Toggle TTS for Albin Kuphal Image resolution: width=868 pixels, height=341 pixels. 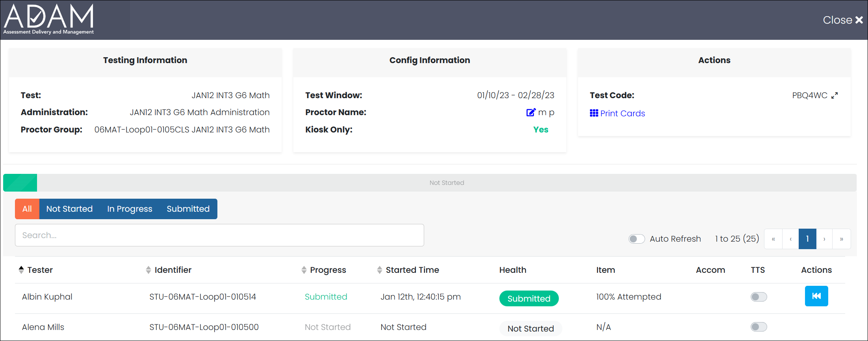click(759, 297)
